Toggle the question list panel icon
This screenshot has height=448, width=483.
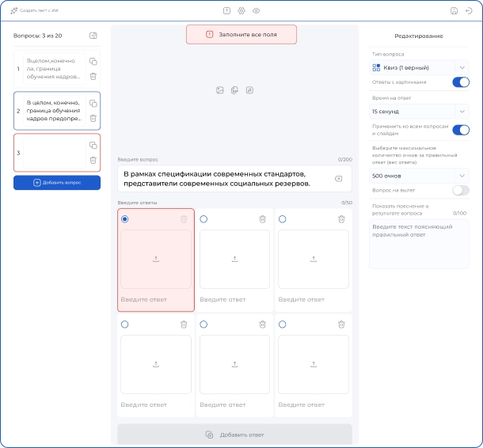pyautogui.click(x=93, y=36)
